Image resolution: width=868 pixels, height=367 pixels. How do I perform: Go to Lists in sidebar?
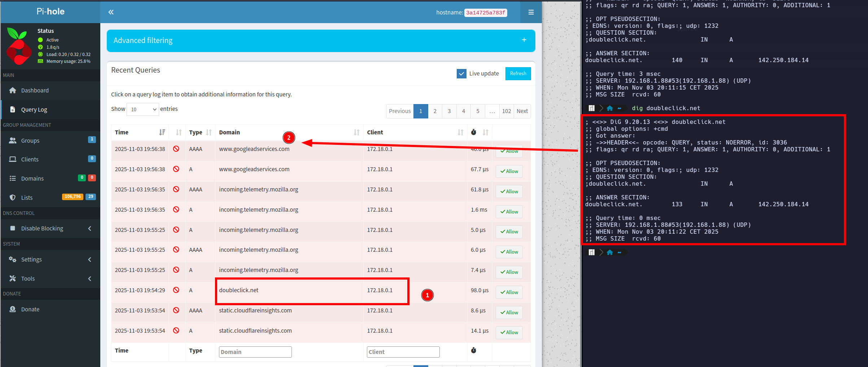[27, 198]
